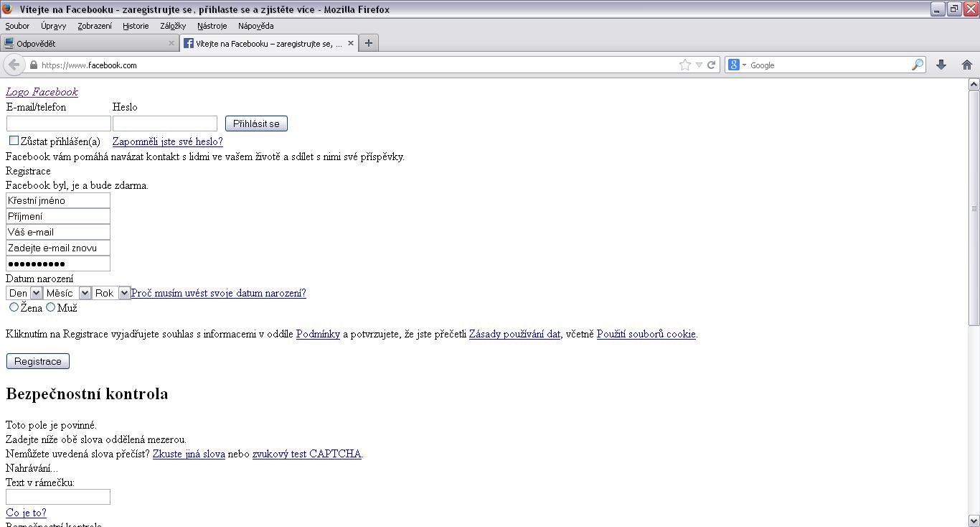The image size is (980, 527).
Task: Open the Zásady používání dat link
Action: click(x=514, y=334)
